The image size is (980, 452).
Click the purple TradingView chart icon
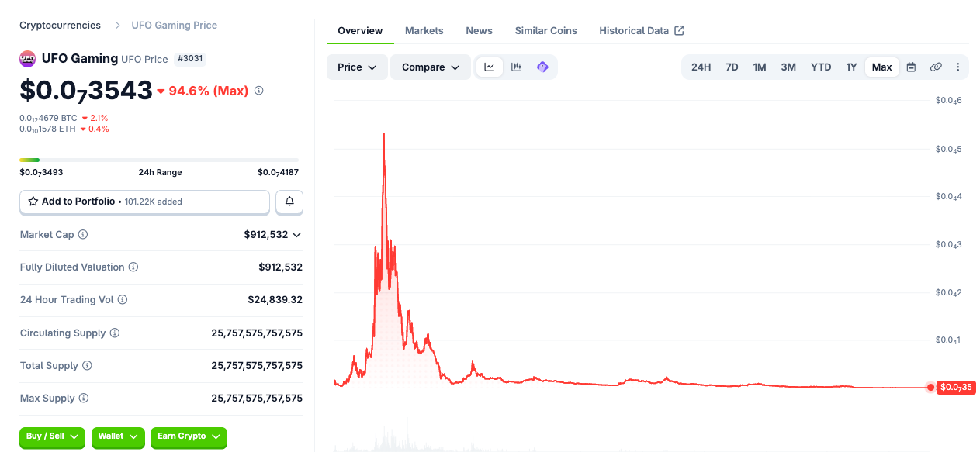coord(542,67)
